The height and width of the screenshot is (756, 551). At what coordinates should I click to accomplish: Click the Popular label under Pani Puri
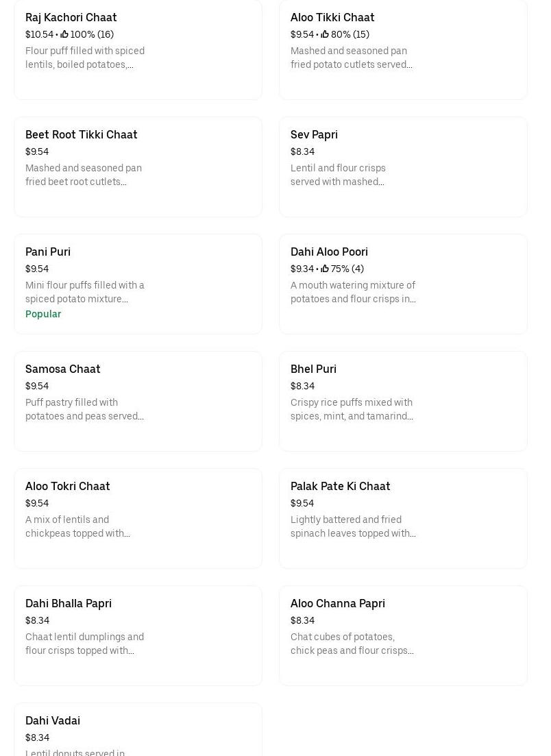tap(43, 314)
